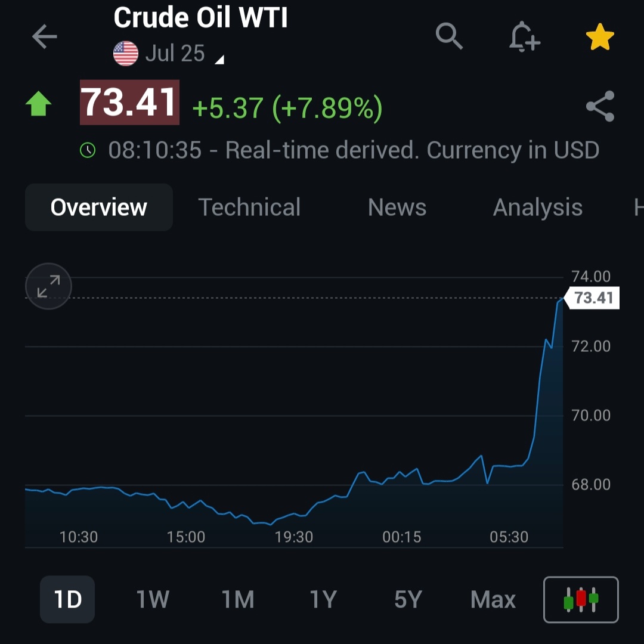Viewport: 644px width, 644px height.
Task: Go to the Analysis tab
Action: tap(538, 207)
